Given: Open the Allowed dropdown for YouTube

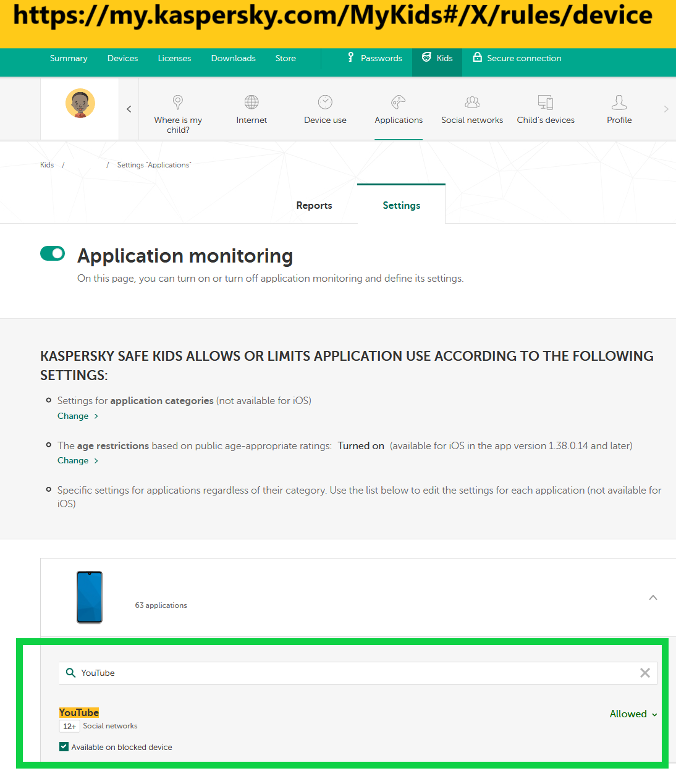Looking at the screenshot, I should pos(633,714).
